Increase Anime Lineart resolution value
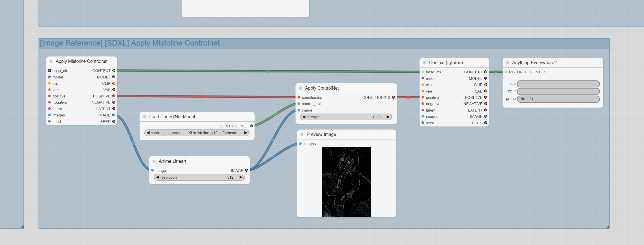 point(241,177)
